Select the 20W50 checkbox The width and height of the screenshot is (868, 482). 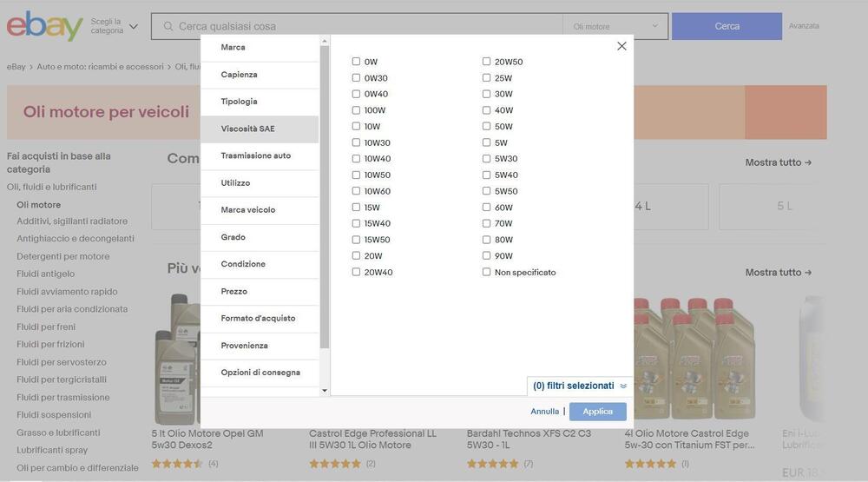(486, 62)
